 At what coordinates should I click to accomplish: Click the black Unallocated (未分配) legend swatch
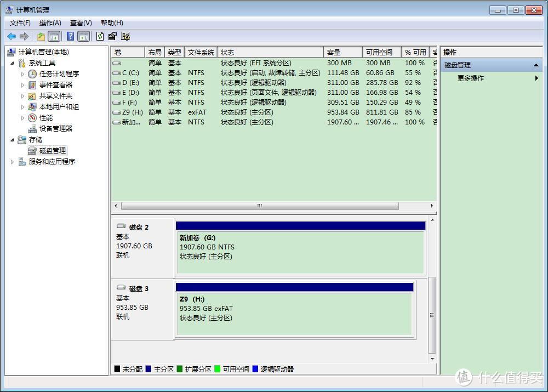(x=117, y=369)
